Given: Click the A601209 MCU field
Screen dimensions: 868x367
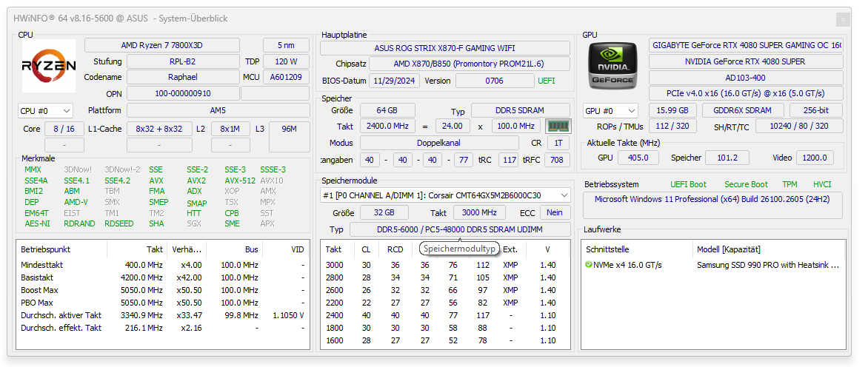Looking at the screenshot, I should tap(286, 78).
